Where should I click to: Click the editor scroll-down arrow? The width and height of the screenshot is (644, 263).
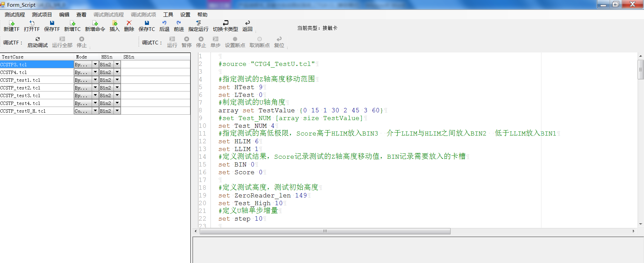tap(641, 224)
